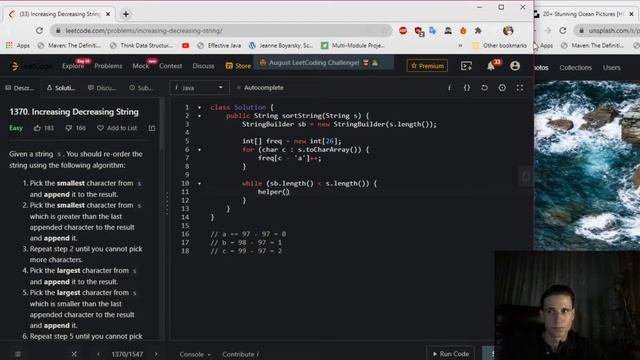Viewport: 640px width, 360px height.
Task: Collapse the while loop fold arrow
Action: [x=200, y=184]
